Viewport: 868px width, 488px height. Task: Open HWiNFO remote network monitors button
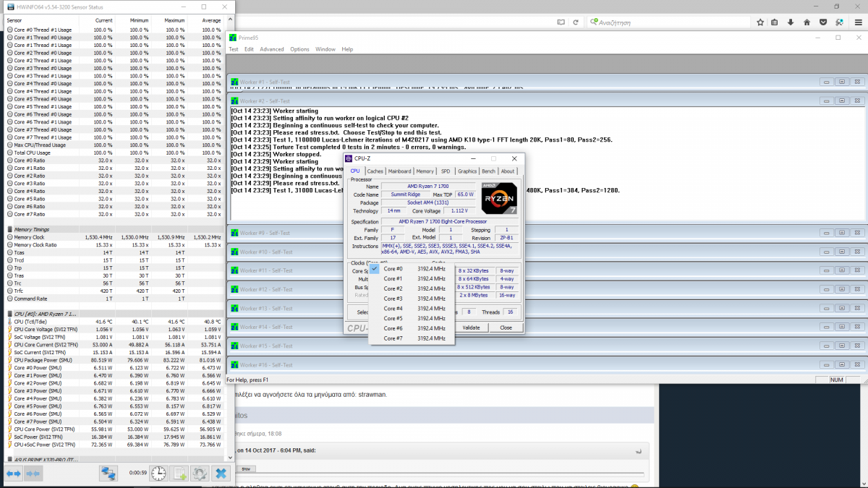[109, 473]
